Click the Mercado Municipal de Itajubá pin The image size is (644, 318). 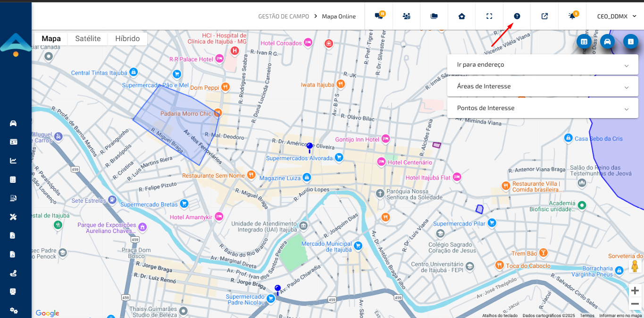point(358,245)
